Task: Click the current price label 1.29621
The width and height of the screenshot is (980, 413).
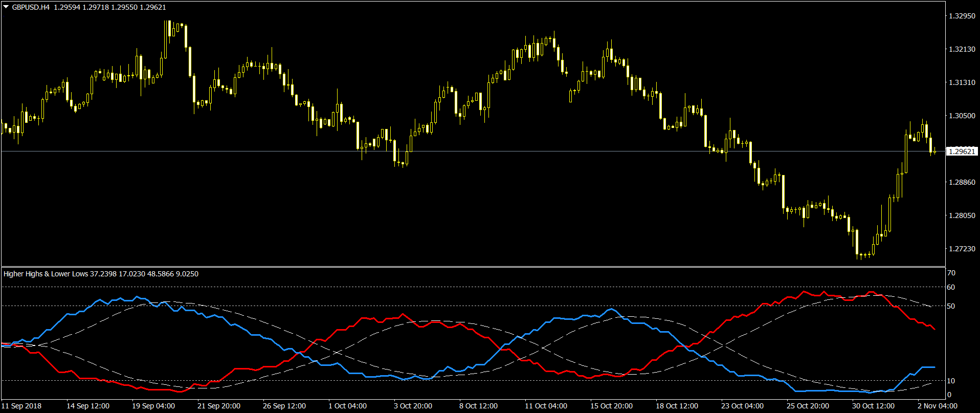Action: [962, 151]
